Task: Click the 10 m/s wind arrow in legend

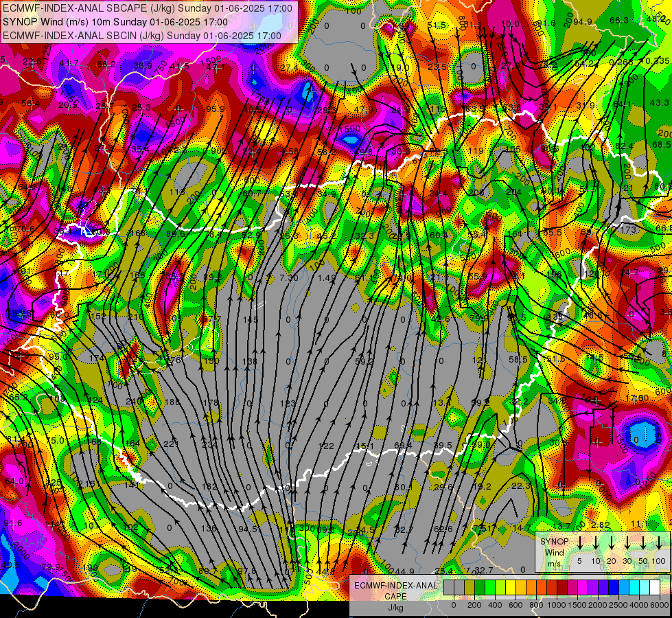Action: [596, 543]
